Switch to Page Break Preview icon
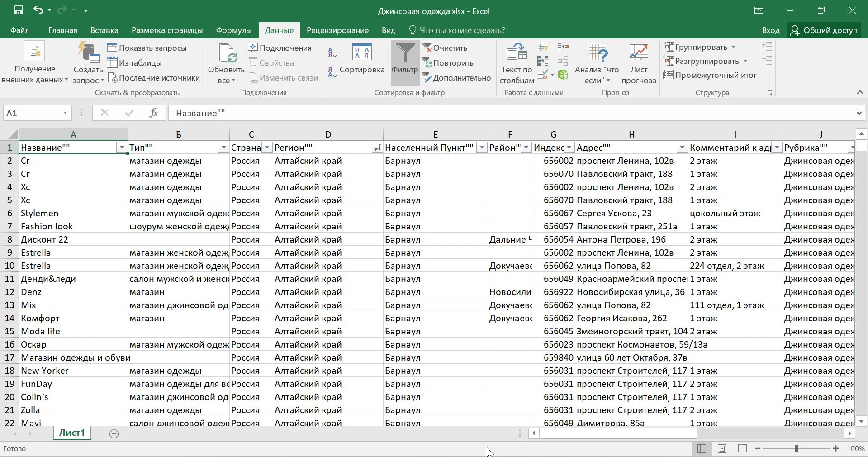The height and width of the screenshot is (457, 868). click(x=742, y=448)
